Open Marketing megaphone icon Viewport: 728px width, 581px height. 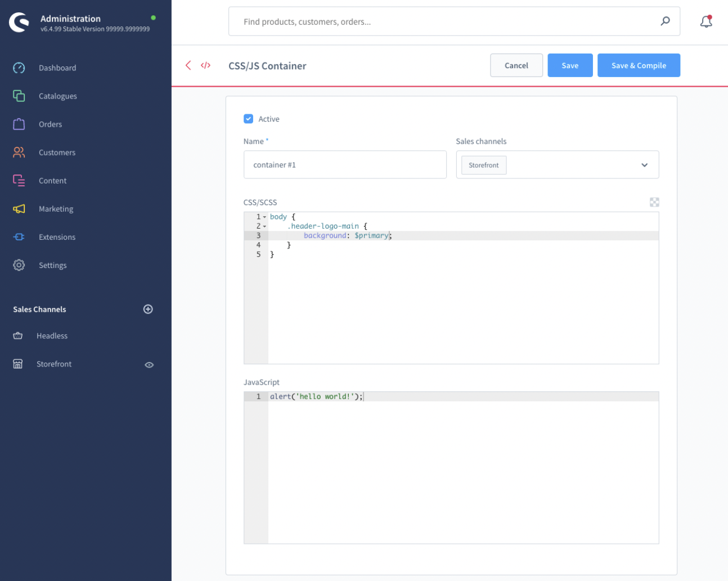pyautogui.click(x=19, y=209)
